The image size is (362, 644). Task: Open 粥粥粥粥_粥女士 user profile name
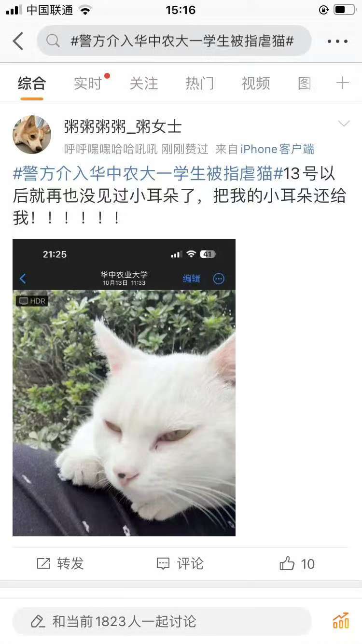pyautogui.click(x=123, y=126)
